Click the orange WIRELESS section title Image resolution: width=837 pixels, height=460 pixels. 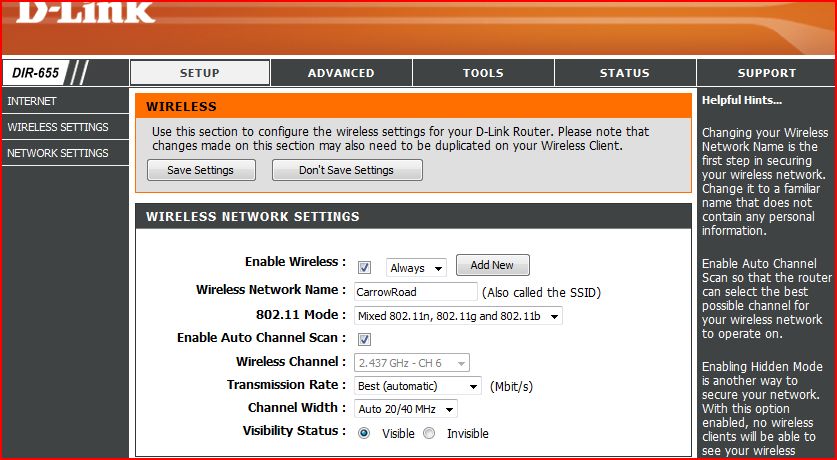[x=181, y=107]
